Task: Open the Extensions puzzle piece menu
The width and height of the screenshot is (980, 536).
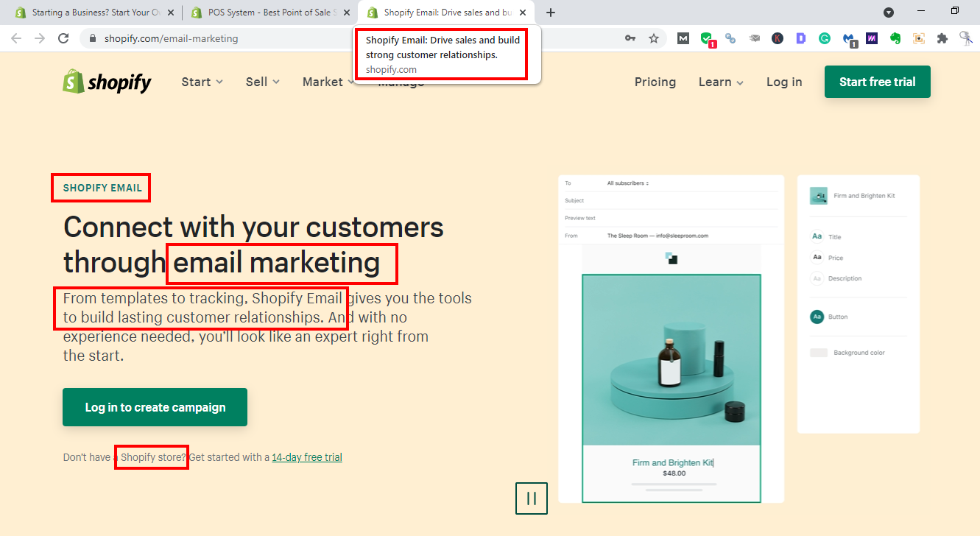Action: pos(942,38)
